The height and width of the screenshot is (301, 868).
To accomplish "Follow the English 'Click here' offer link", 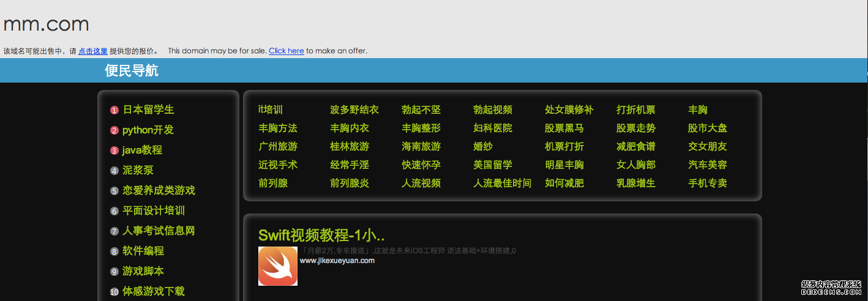I will [286, 51].
